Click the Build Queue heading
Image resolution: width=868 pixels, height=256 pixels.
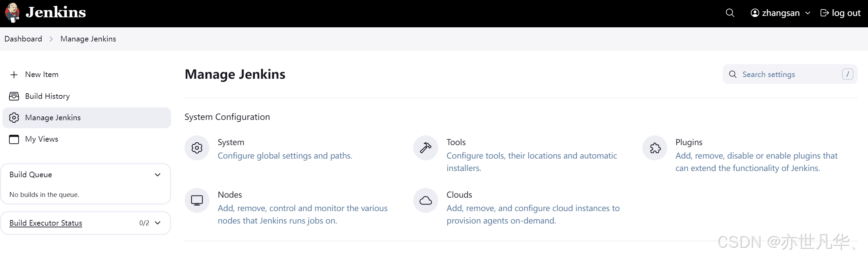click(x=31, y=175)
